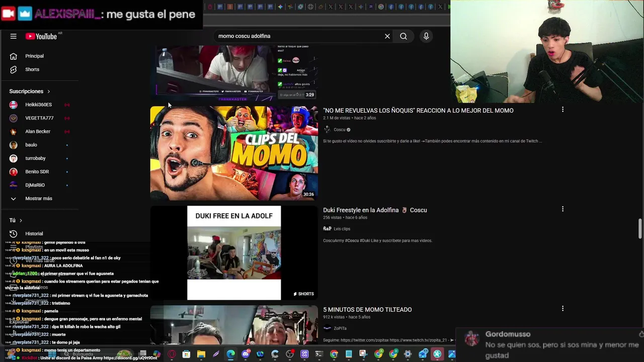Open the YouTube hamburger guide menu
The height and width of the screenshot is (362, 644).
click(x=14, y=36)
